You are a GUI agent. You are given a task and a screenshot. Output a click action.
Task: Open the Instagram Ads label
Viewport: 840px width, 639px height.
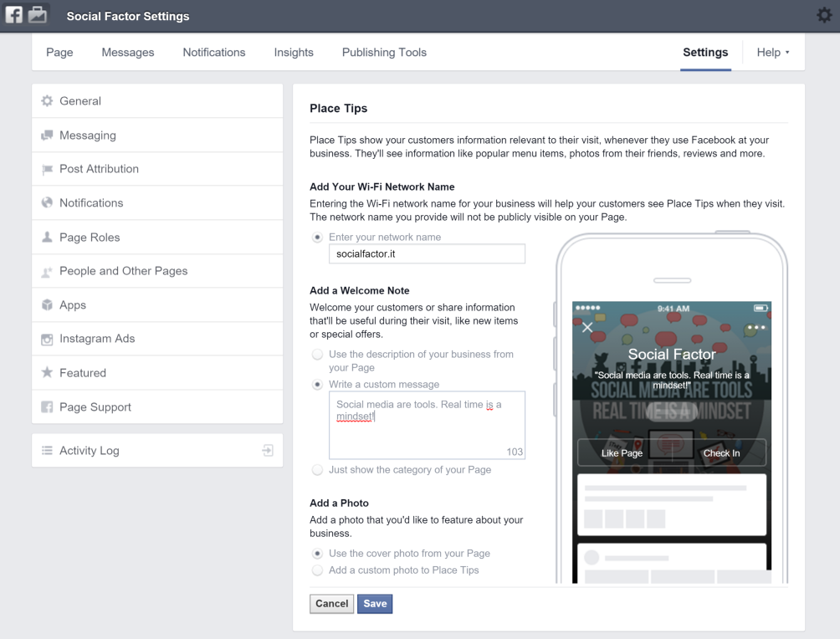(97, 339)
